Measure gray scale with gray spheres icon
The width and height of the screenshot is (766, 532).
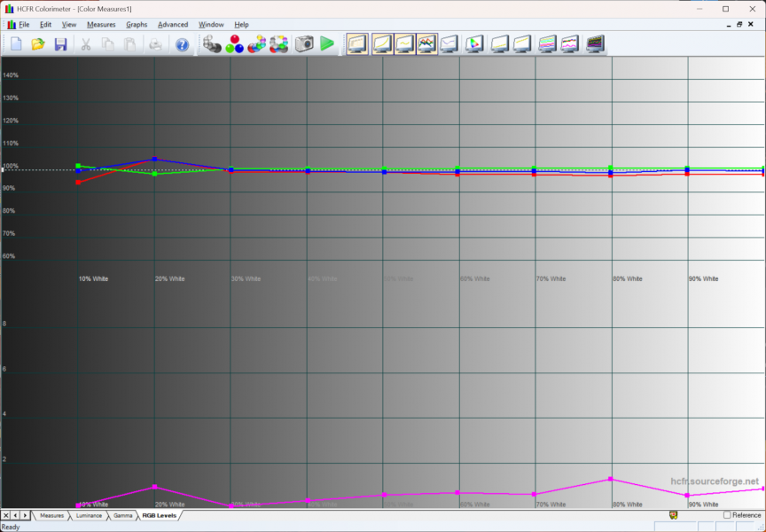pos(212,43)
